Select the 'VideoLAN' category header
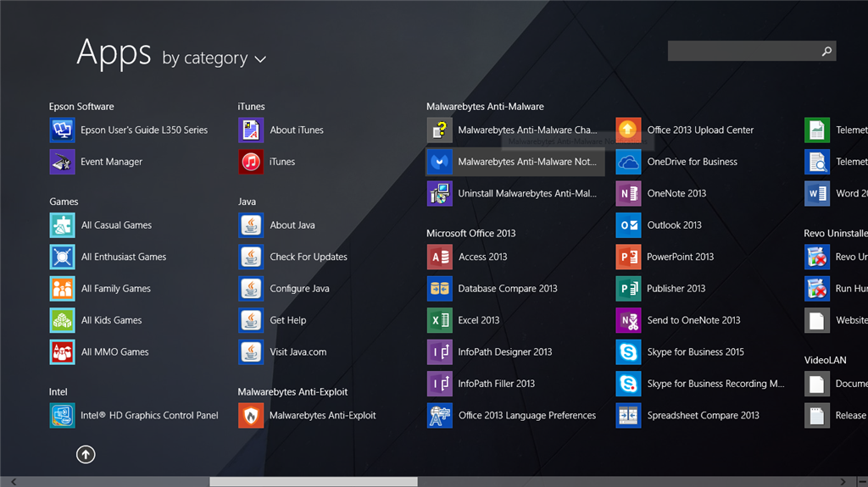 point(825,360)
